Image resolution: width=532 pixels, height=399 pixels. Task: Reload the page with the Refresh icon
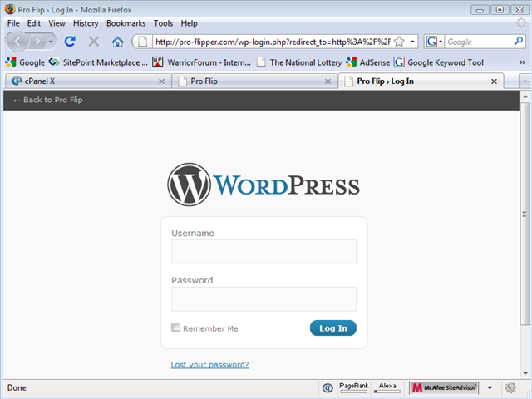[x=70, y=42]
